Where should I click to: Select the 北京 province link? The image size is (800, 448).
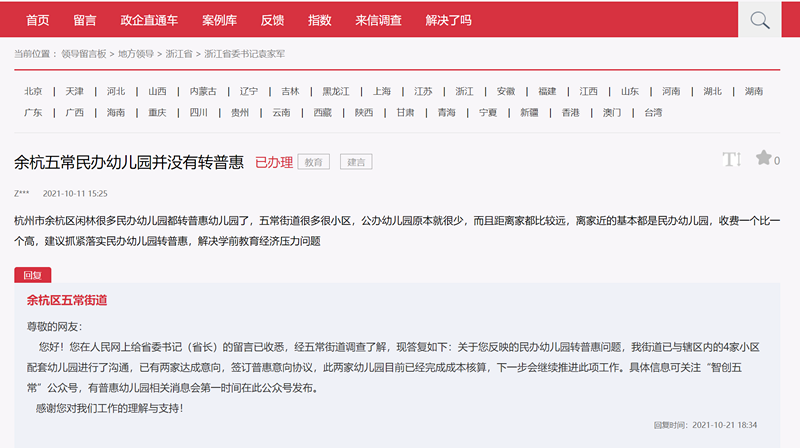[x=33, y=91]
